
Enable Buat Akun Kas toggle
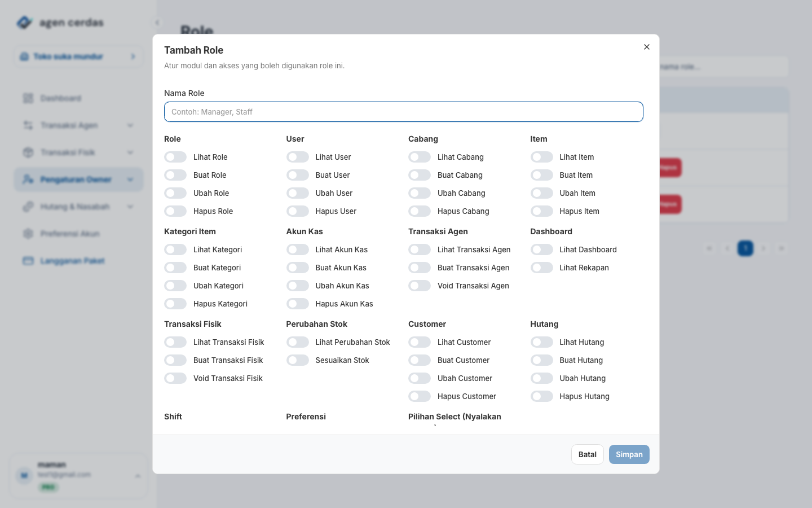[298, 268]
